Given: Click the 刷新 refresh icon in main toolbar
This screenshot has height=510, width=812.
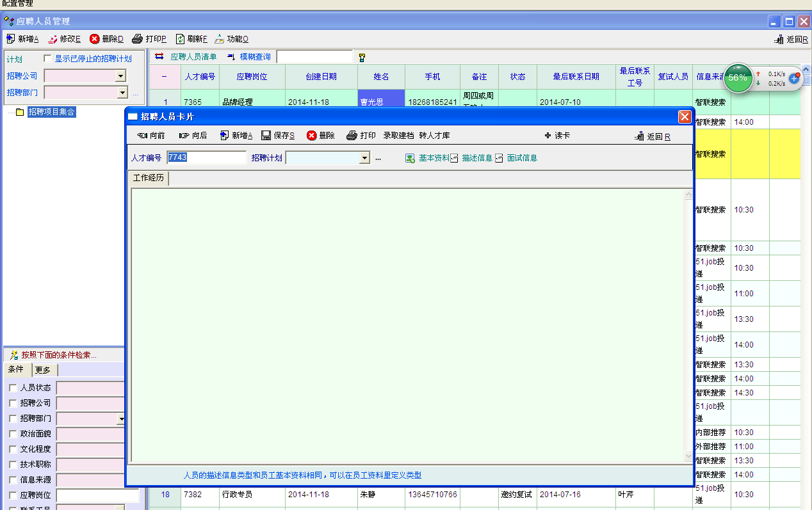Looking at the screenshot, I should pos(181,39).
